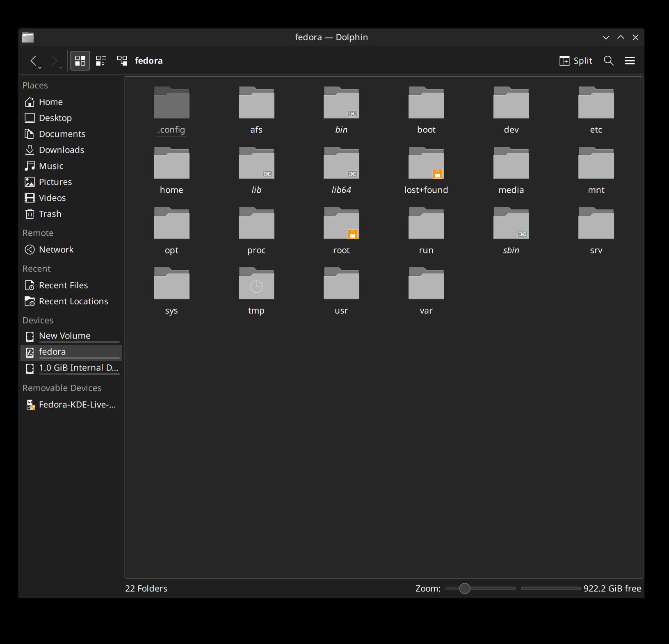This screenshot has height=644, width=669.
Task: Open Music in Places
Action: [71, 166]
